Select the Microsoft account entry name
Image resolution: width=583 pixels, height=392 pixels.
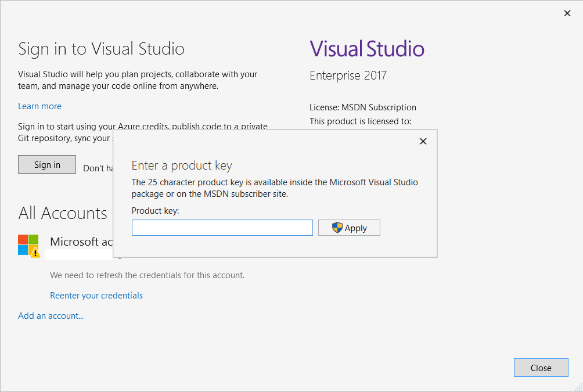[x=81, y=242]
